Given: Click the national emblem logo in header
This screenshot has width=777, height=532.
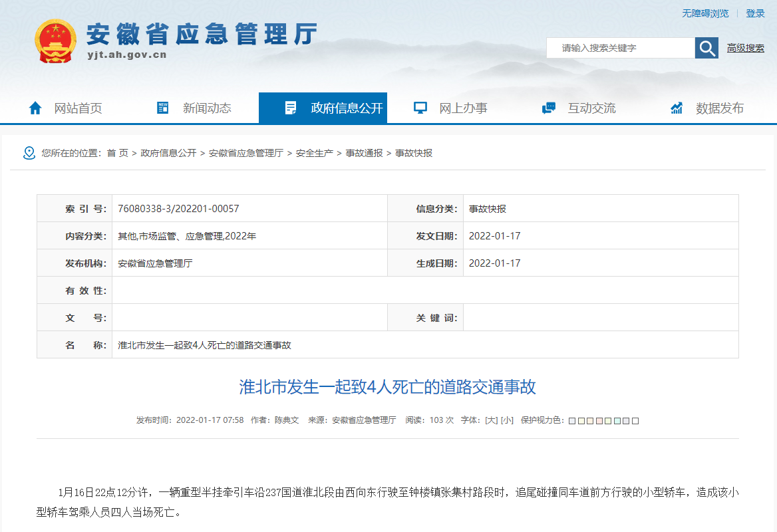Looking at the screenshot, I should (56, 41).
